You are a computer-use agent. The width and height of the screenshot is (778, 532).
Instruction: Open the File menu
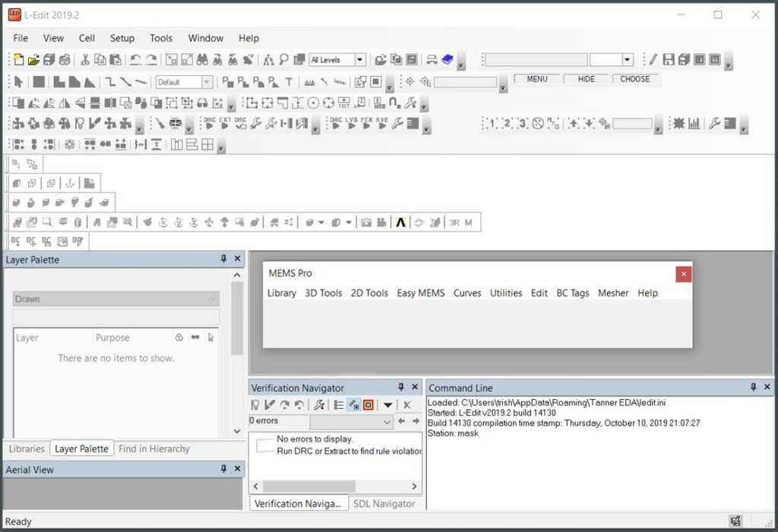(x=21, y=38)
